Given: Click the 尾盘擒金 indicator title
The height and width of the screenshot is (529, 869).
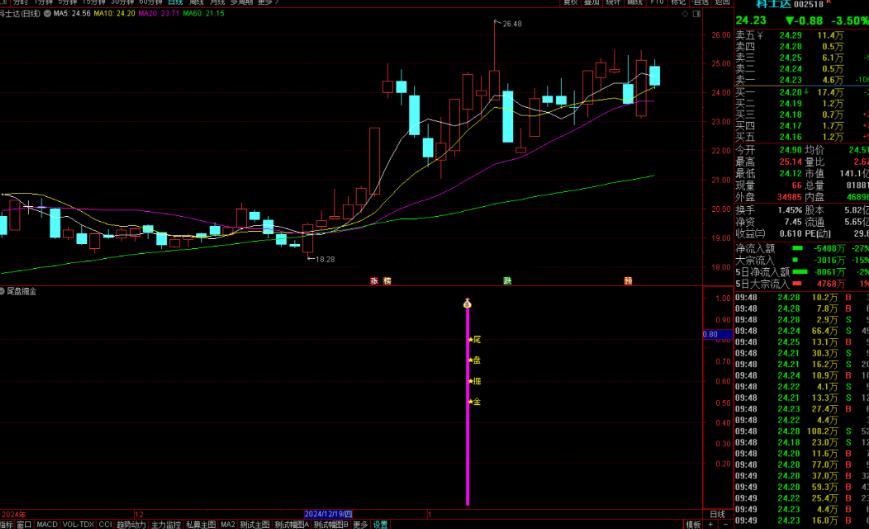Looking at the screenshot, I should 22,291.
